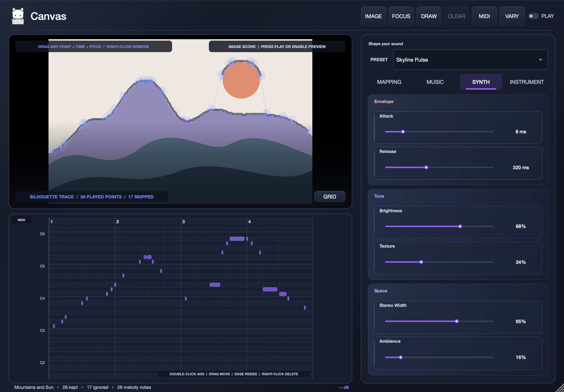This screenshot has width=564, height=392.
Task: Toggle the PLAY switch
Action: 533,16
